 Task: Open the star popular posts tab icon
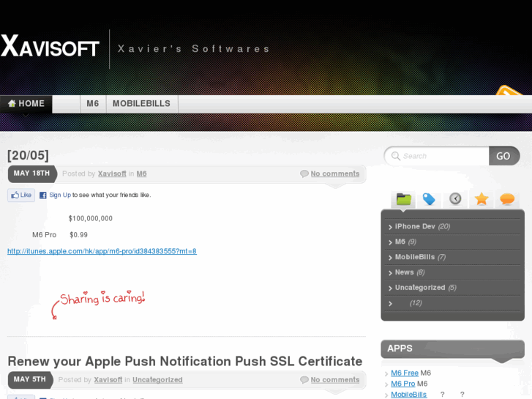coord(481,198)
